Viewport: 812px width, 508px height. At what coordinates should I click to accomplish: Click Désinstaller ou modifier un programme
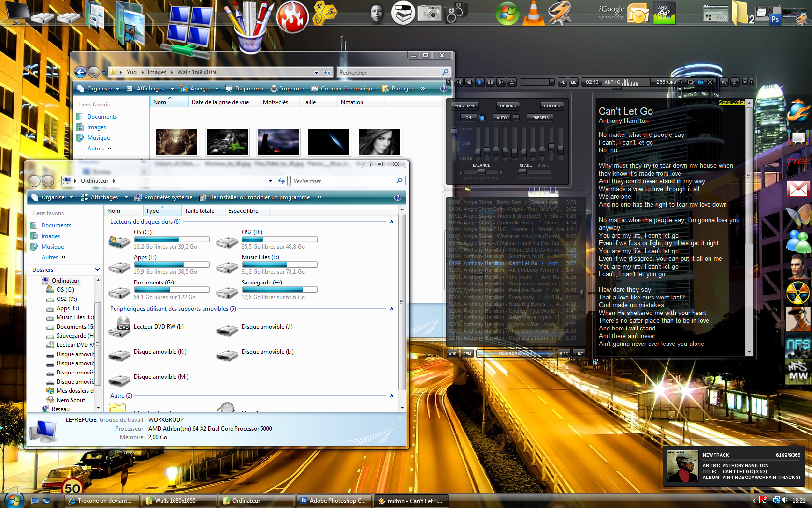(255, 197)
